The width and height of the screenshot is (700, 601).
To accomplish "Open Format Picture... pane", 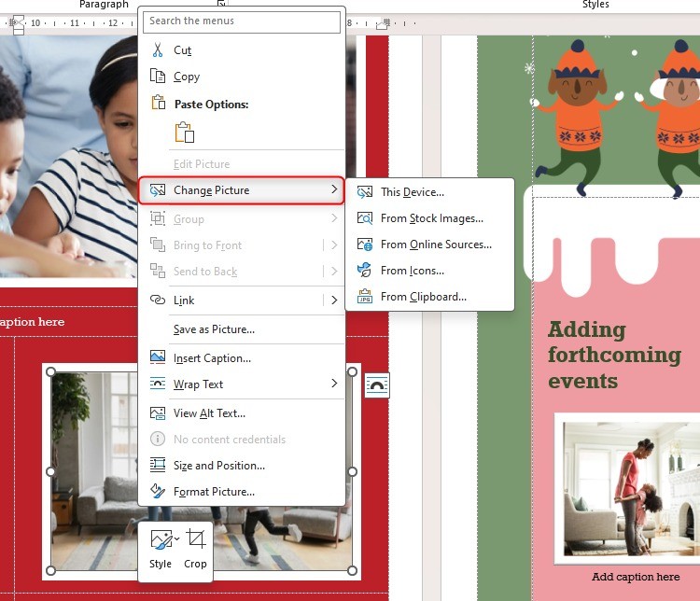I will click(x=242, y=492).
